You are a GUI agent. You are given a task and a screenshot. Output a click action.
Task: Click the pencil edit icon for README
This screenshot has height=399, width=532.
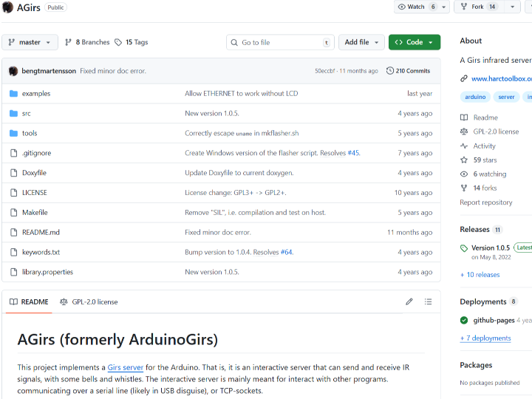point(409,301)
